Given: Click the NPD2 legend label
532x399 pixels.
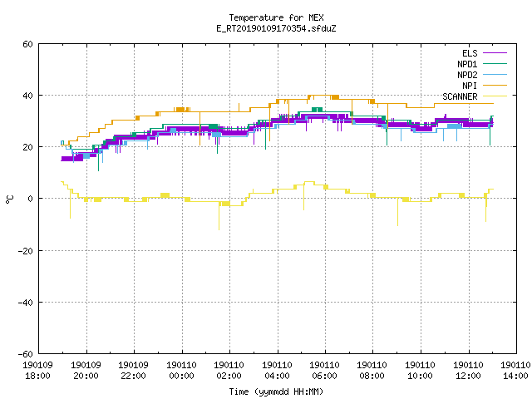Looking at the screenshot, I should pos(467,75).
